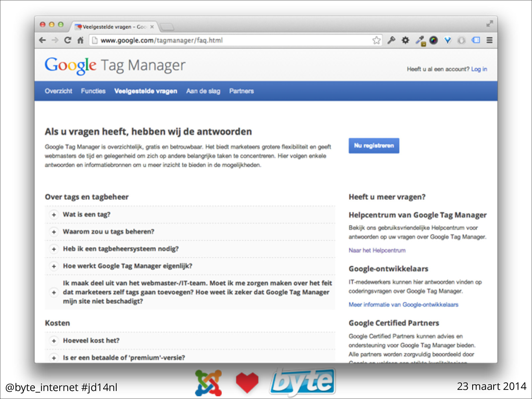Click the Nu registreren button
The width and height of the screenshot is (532, 399).
pos(374,146)
